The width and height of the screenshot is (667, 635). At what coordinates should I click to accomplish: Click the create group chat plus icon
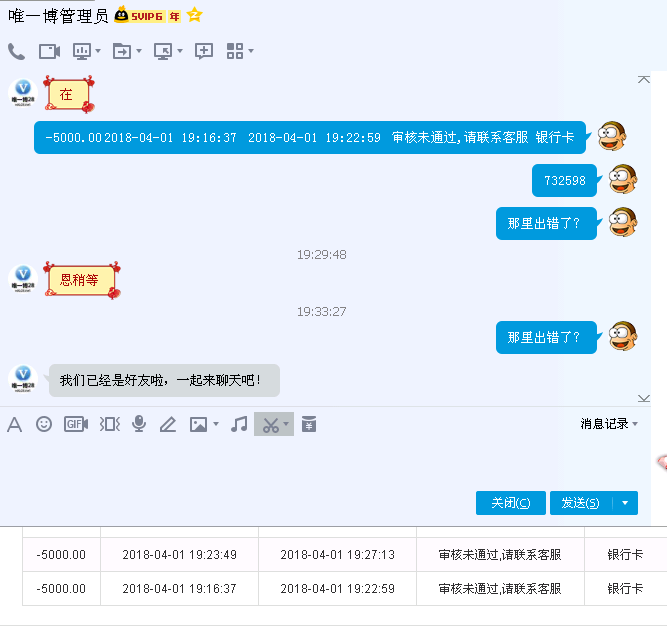tap(204, 51)
